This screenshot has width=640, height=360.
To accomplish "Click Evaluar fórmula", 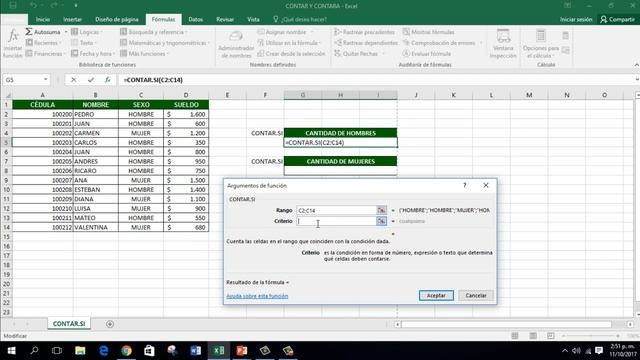I will pos(427,53).
